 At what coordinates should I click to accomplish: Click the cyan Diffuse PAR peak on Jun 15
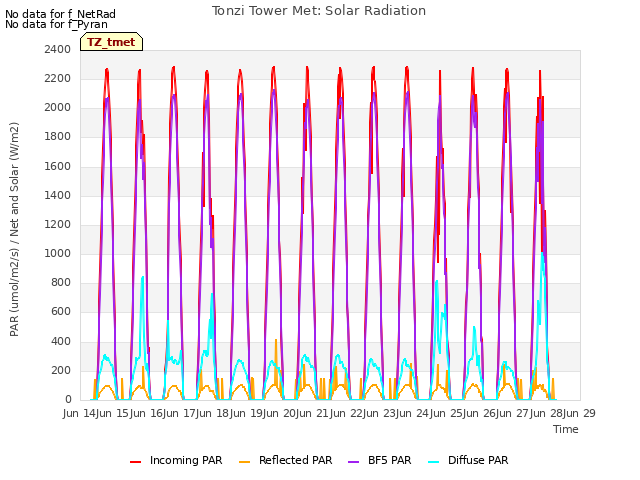pos(142,278)
